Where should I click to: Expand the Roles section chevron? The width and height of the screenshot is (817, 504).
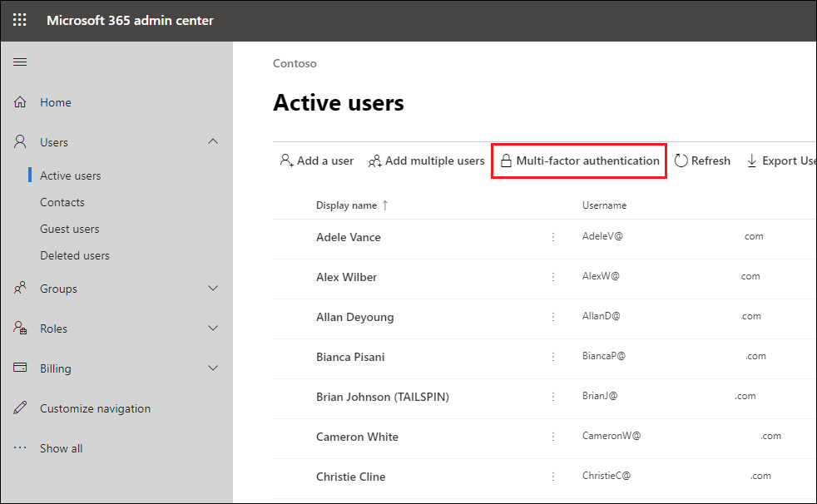coord(213,329)
